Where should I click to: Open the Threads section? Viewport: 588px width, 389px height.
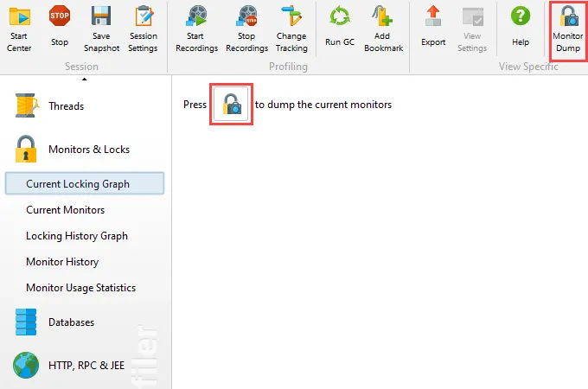coord(49,106)
